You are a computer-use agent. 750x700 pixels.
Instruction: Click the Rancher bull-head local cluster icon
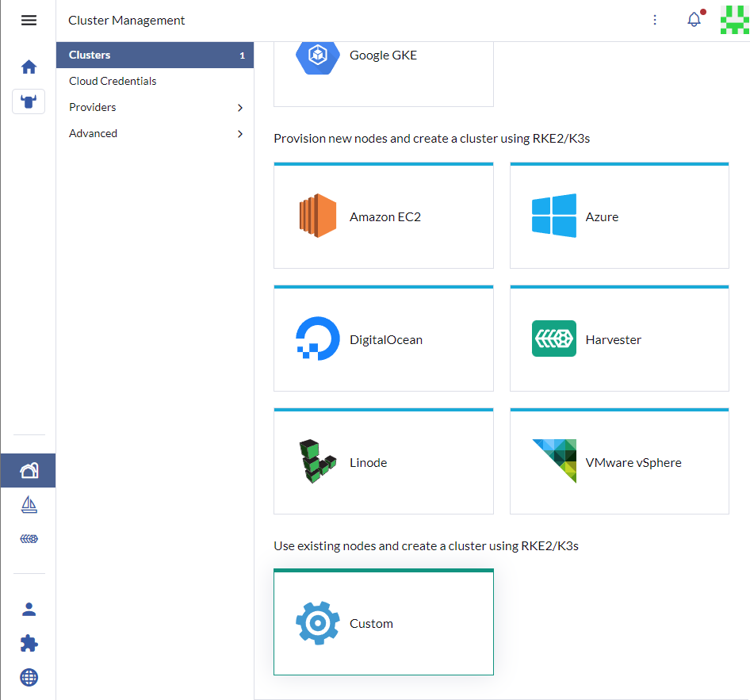(x=29, y=102)
